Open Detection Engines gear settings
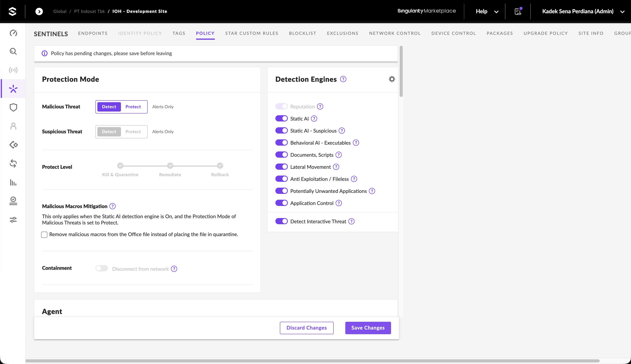 click(392, 79)
